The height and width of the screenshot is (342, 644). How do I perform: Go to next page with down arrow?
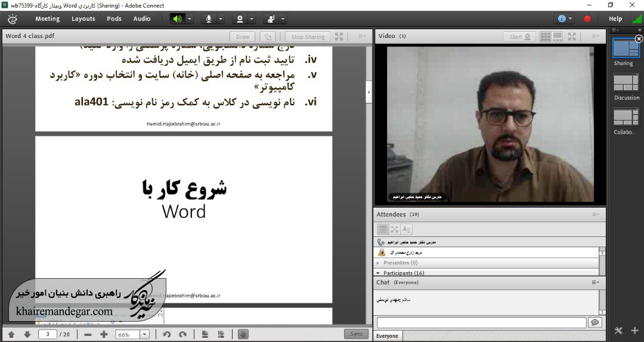(x=27, y=335)
